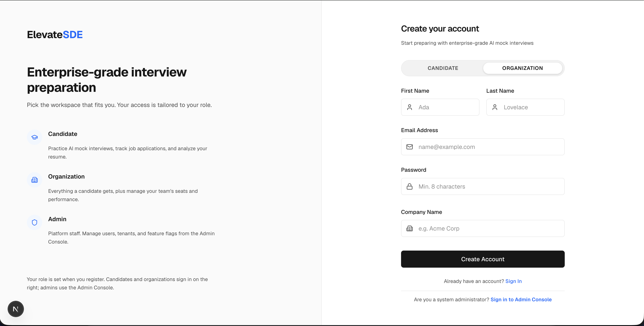Click the envelope icon in Email Address field
This screenshot has width=644, height=326.
coord(410,147)
